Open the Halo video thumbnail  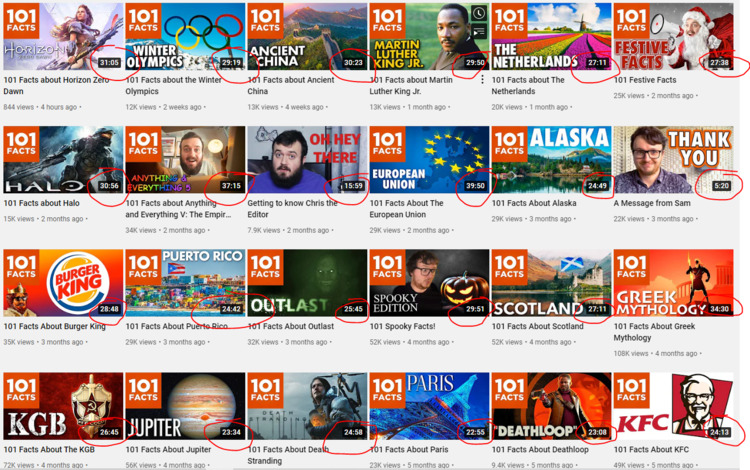[x=63, y=160]
